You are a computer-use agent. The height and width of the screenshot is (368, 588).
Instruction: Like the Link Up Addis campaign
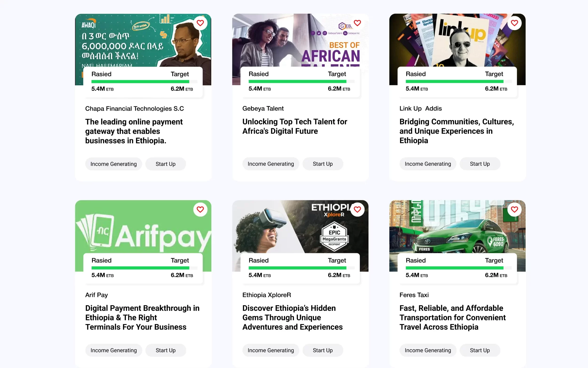(x=514, y=23)
